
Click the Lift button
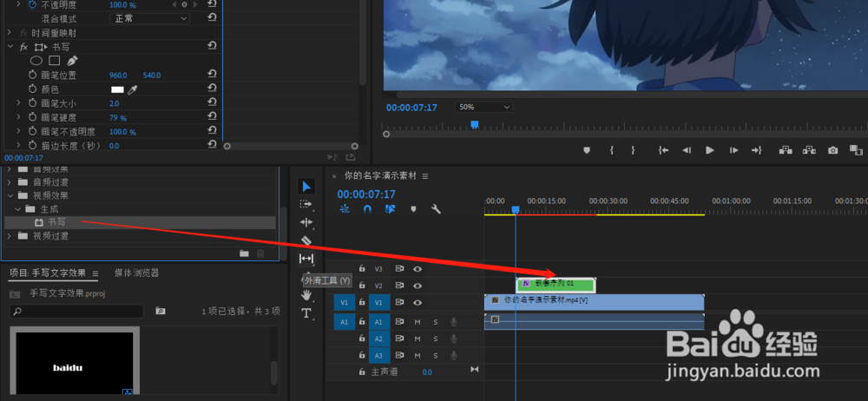click(x=785, y=150)
